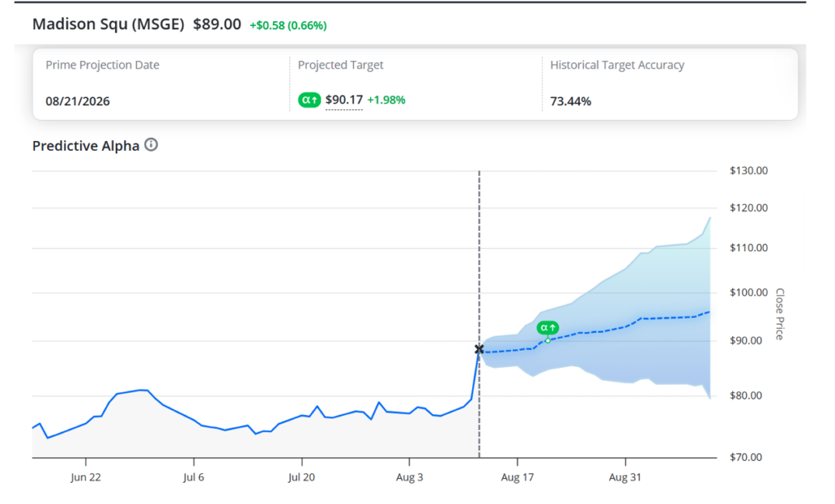Click the $80.00 y-axis label

746,396
